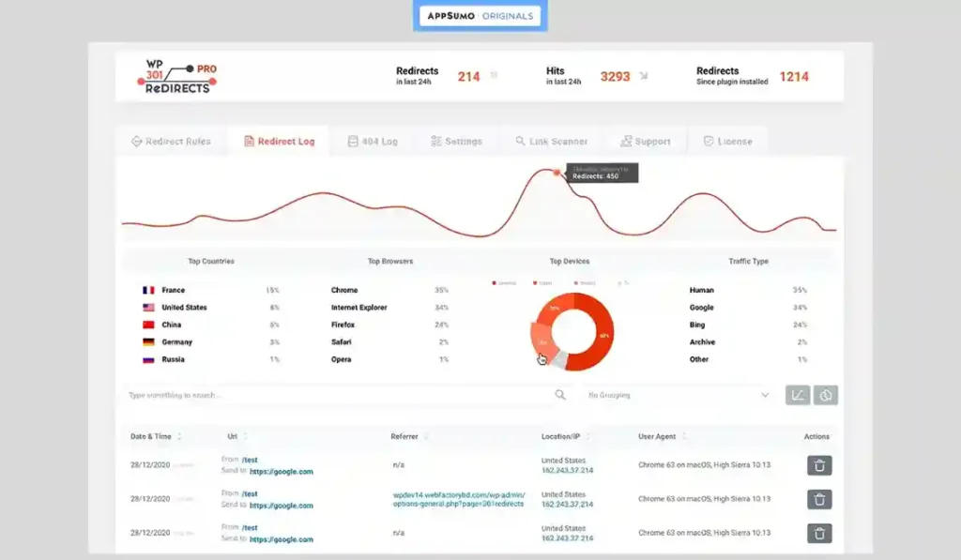This screenshot has height=560, width=961.
Task: Click the WP 301 Redirects PRO logo
Action: point(180,76)
